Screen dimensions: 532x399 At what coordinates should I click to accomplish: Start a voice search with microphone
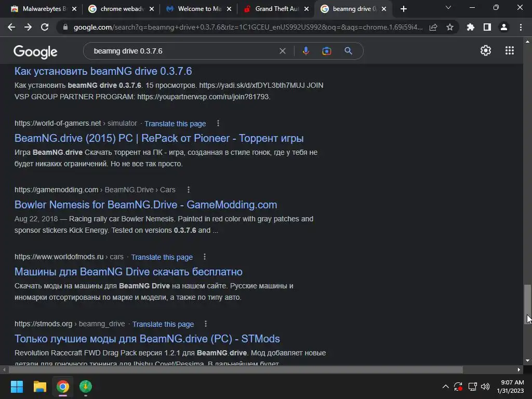[305, 51]
